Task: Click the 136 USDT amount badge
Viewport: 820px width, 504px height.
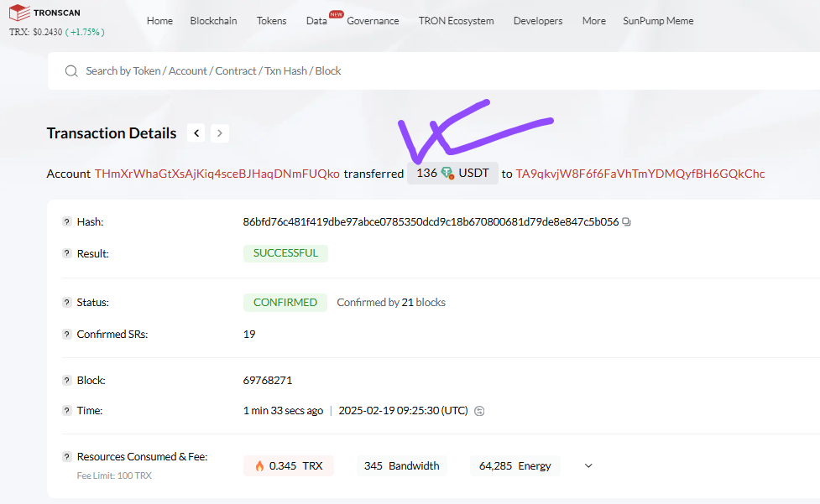Action: (x=453, y=173)
